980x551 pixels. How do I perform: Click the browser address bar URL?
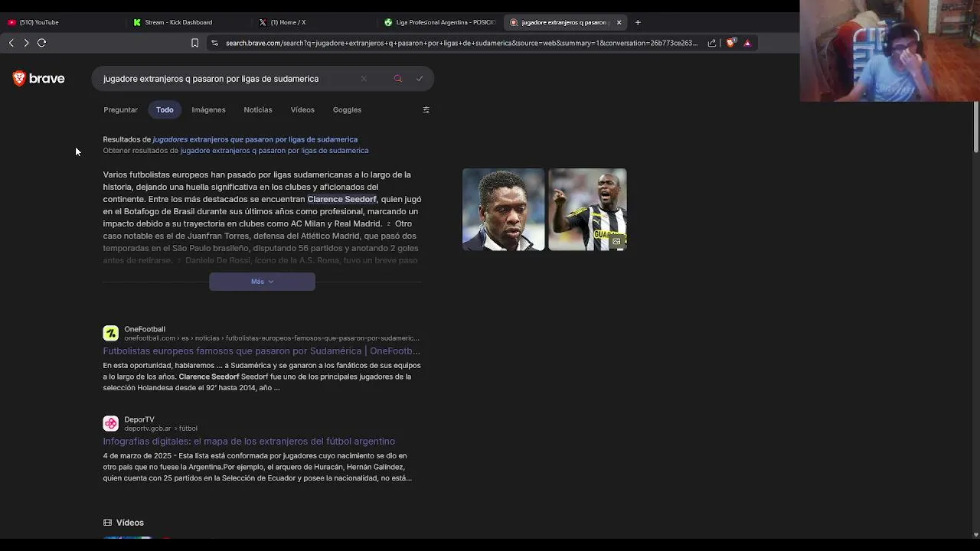click(462, 43)
